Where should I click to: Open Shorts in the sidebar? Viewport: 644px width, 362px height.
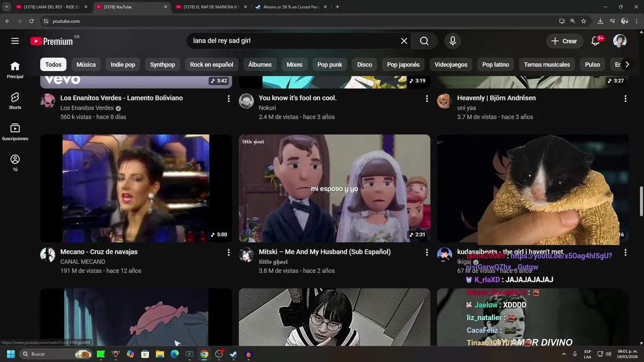[x=15, y=101]
